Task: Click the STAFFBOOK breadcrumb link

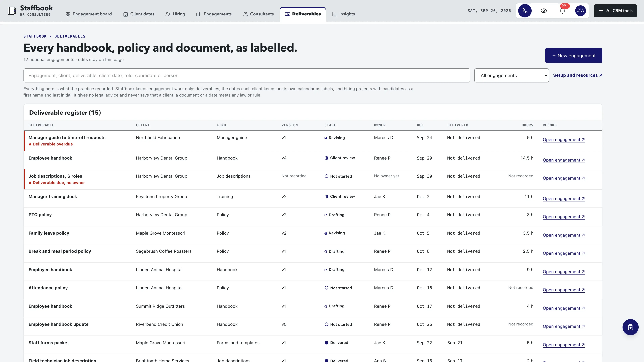Action: (x=35, y=36)
